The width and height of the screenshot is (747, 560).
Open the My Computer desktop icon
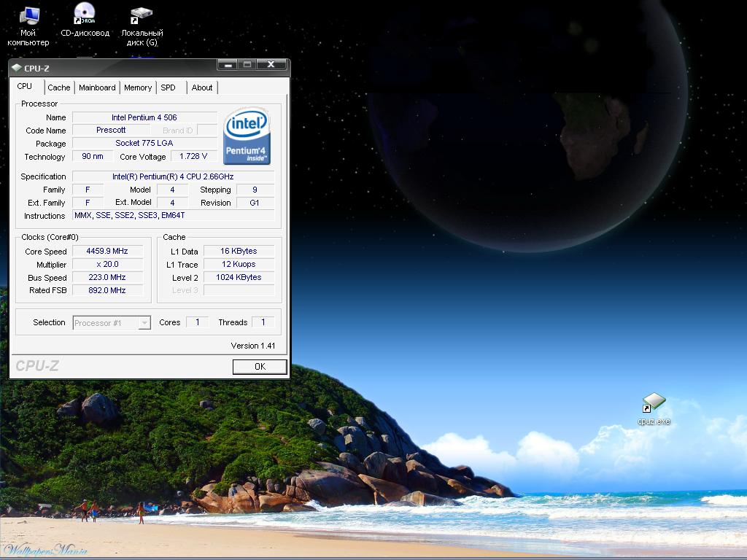point(28,26)
